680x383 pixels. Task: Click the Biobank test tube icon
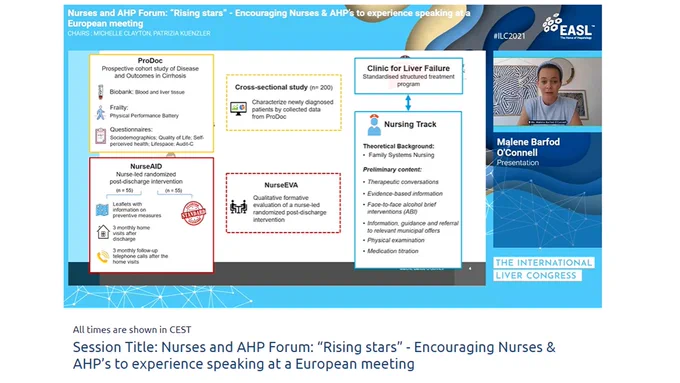[101, 92]
